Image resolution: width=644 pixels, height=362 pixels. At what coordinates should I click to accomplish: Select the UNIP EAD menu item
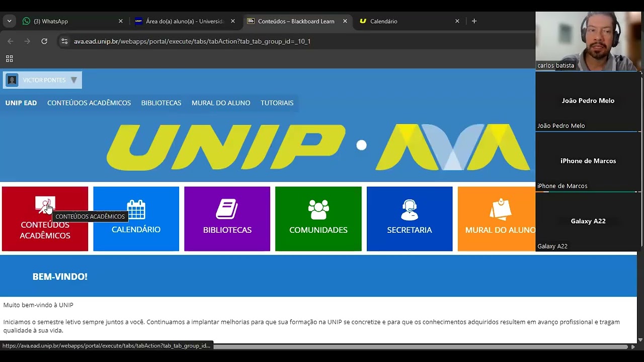coord(21,103)
